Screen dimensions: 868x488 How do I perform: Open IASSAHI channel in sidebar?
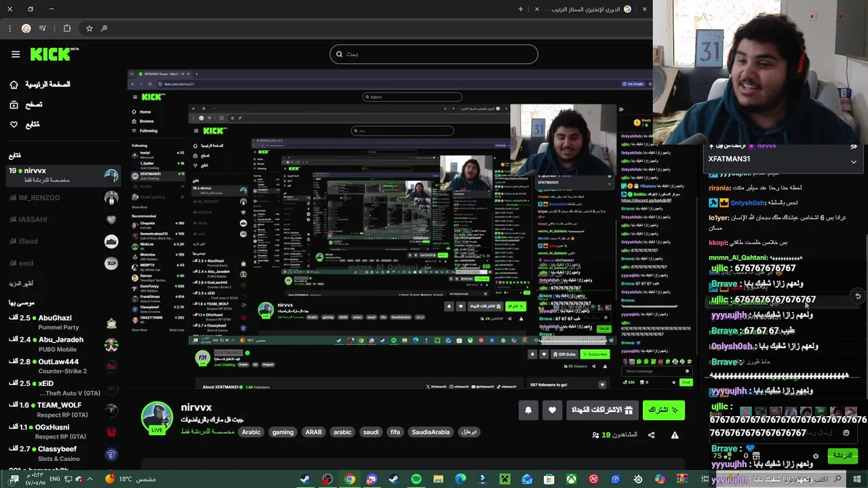(x=64, y=220)
